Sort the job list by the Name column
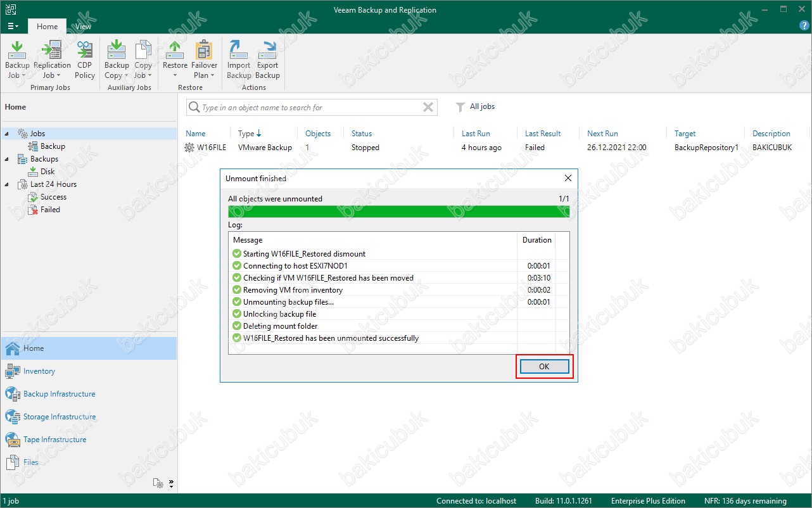Image resolution: width=812 pixels, height=508 pixels. (x=196, y=134)
